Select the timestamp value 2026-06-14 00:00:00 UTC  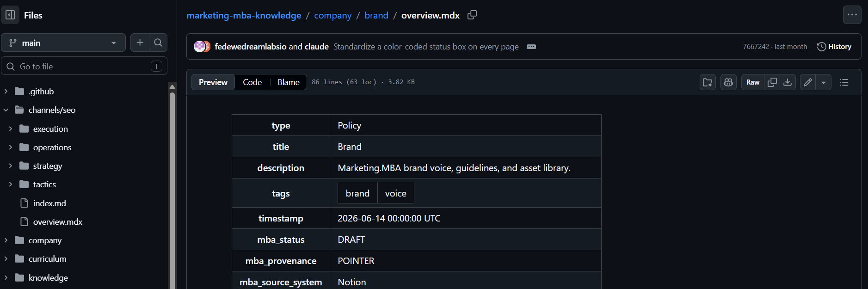(x=389, y=218)
